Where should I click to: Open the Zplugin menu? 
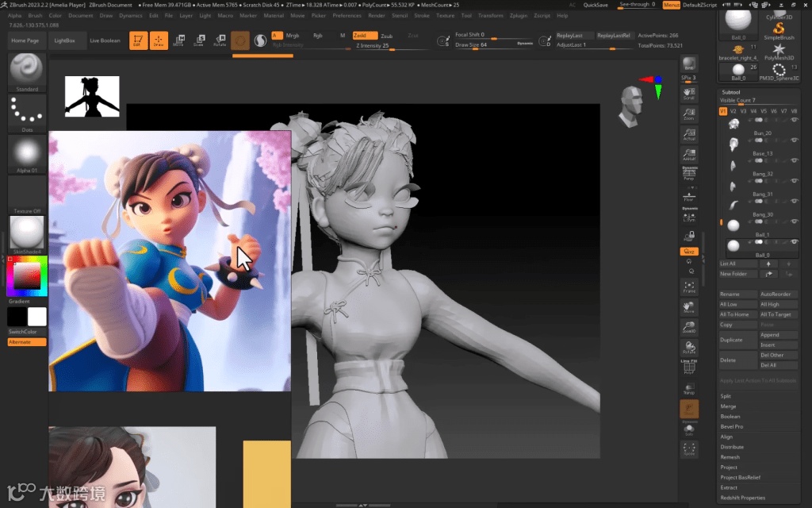tap(518, 16)
